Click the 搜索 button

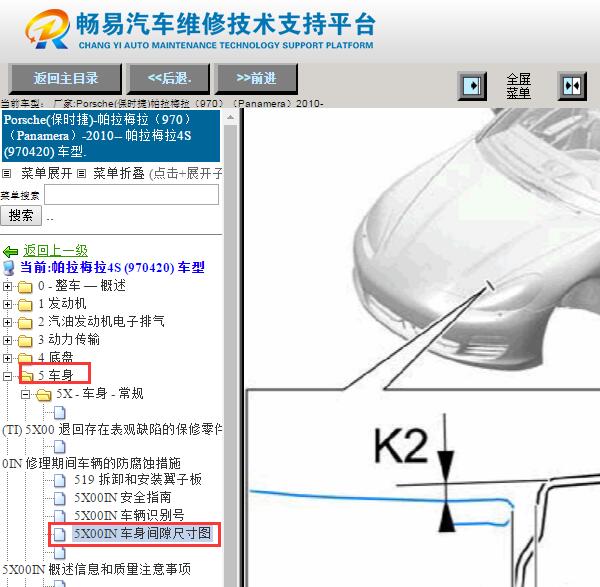[21, 215]
